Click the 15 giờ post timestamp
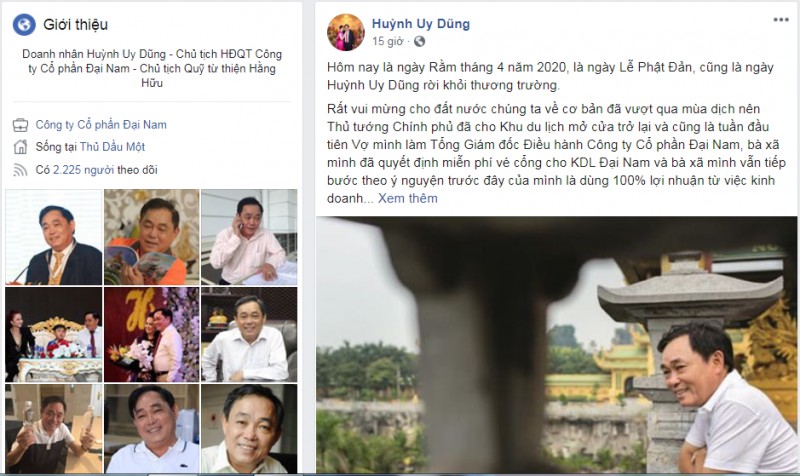 (x=387, y=41)
